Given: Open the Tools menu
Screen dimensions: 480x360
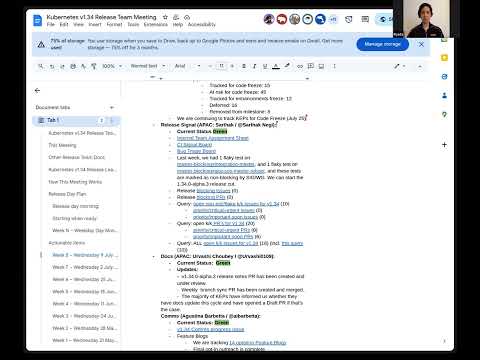Looking at the screenshot, I should [x=133, y=25].
